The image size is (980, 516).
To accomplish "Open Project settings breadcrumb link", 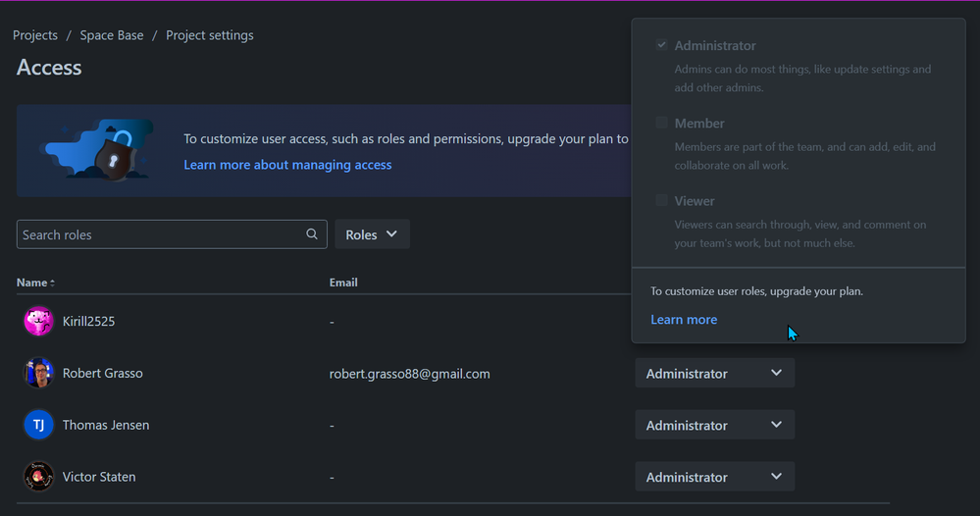I will 210,35.
